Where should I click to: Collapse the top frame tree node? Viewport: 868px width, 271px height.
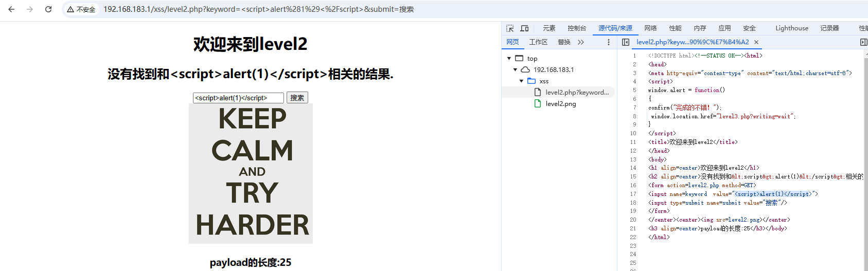(x=509, y=59)
